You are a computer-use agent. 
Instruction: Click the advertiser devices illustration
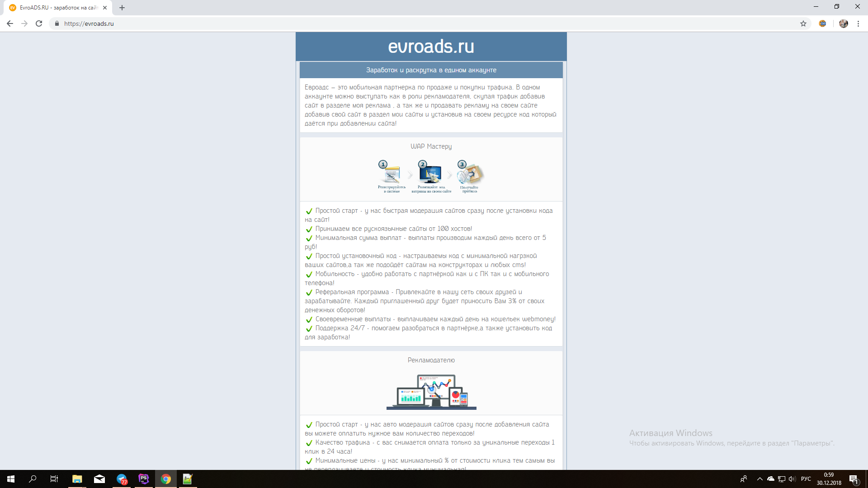[x=431, y=392]
